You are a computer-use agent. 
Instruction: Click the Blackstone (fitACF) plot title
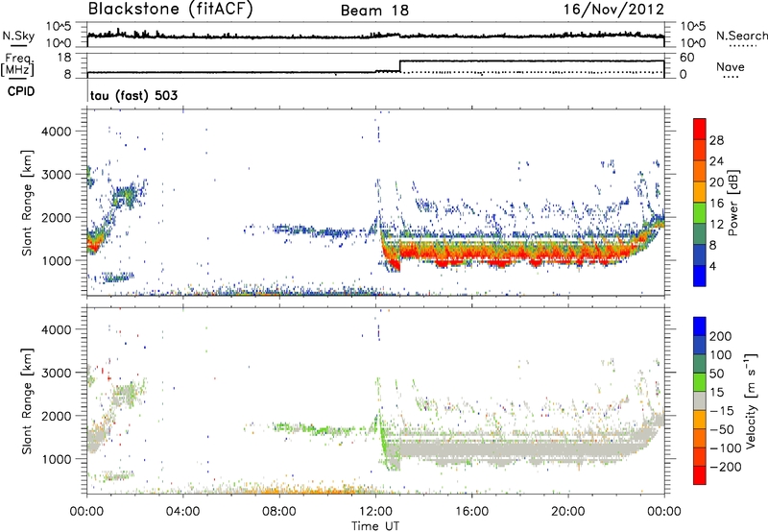point(171,9)
